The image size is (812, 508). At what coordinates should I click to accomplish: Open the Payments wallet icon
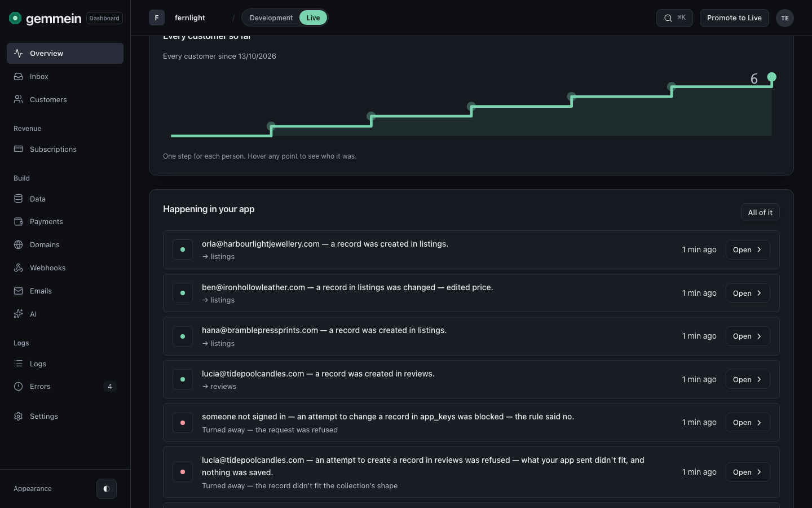(19, 221)
